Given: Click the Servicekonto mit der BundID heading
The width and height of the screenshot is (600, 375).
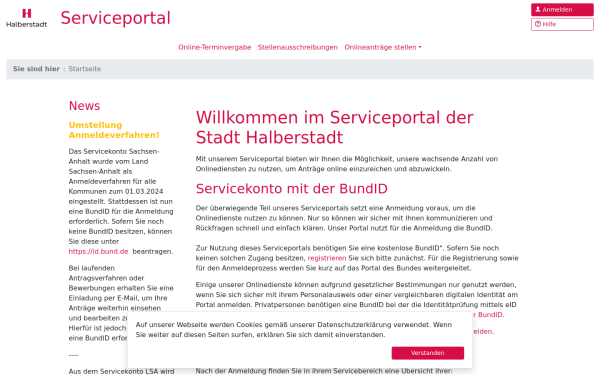Looking at the screenshot, I should click(292, 189).
